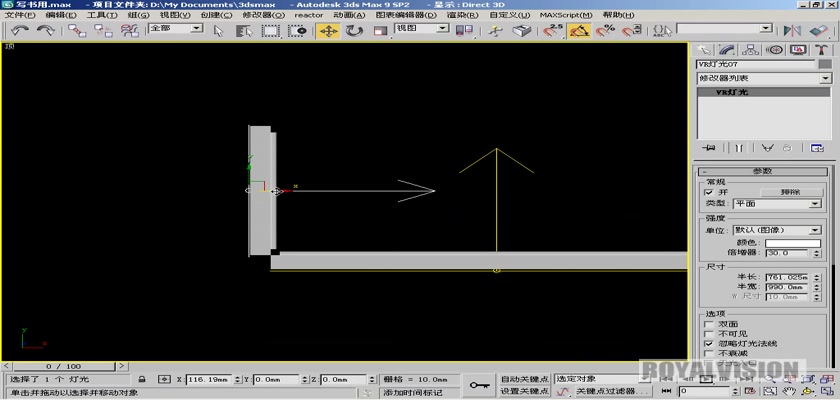
Task: Toggle Show End Result icon in modifier stack
Action: (739, 148)
